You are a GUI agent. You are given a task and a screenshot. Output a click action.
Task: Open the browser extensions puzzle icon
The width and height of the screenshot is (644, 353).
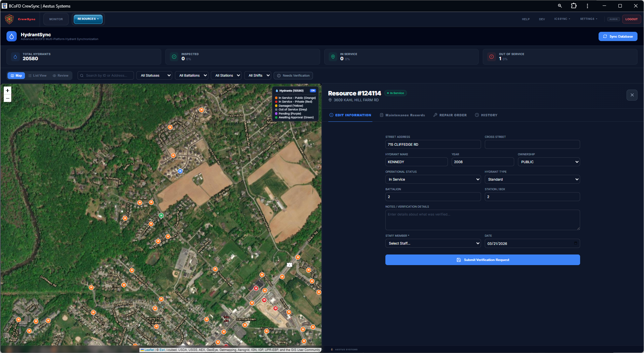point(574,6)
